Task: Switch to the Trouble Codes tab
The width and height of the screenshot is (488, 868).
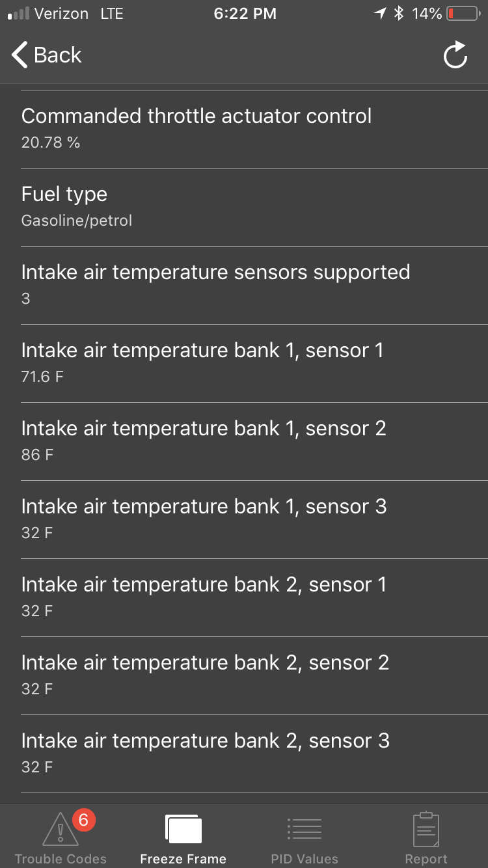Action: click(61, 859)
